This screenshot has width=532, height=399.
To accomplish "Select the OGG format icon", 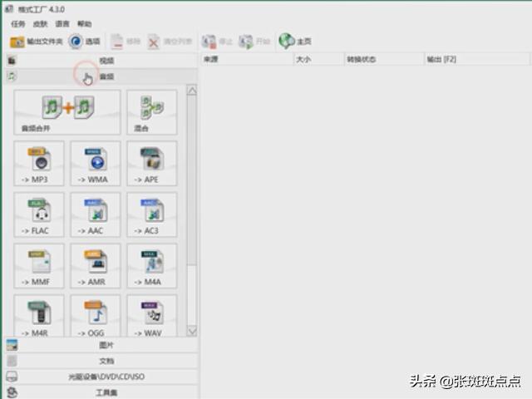I will click(x=96, y=318).
